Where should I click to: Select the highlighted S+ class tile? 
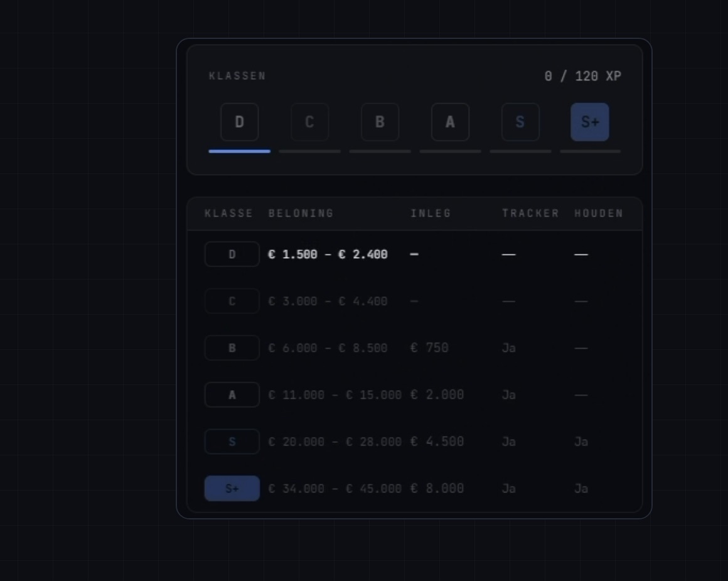click(x=590, y=122)
